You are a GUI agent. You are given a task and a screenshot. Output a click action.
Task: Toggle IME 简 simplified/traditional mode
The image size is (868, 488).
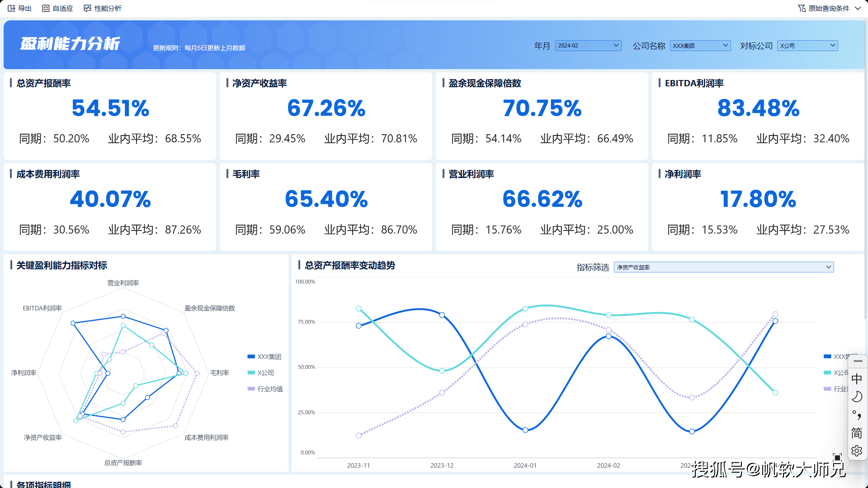[857, 433]
